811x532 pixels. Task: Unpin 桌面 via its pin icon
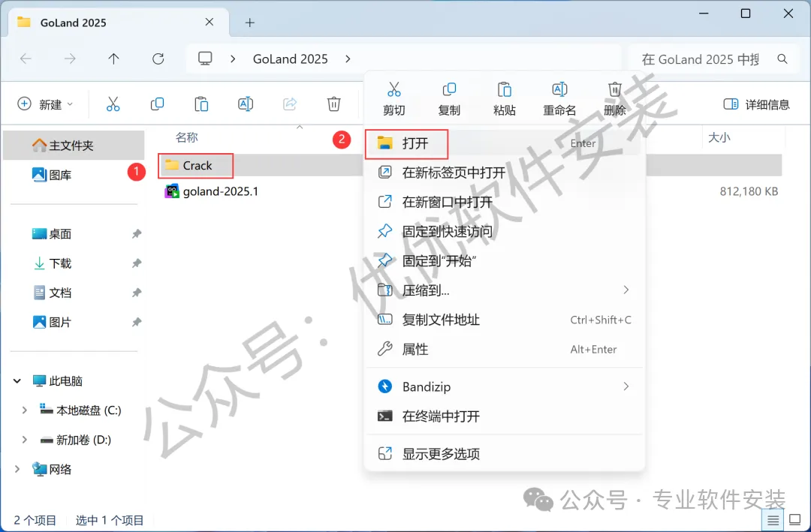point(137,233)
